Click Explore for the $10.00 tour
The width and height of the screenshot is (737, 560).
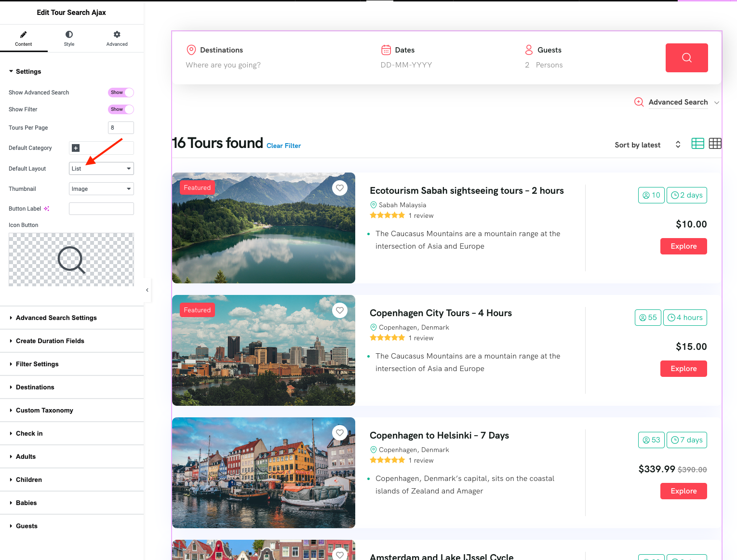tap(683, 246)
